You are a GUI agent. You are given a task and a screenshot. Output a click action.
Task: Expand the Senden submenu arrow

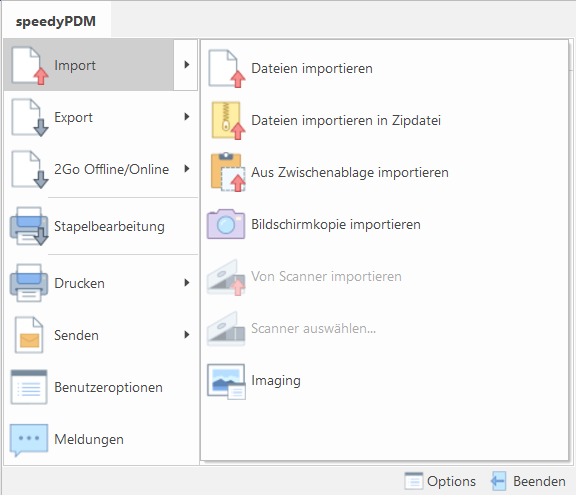click(187, 335)
